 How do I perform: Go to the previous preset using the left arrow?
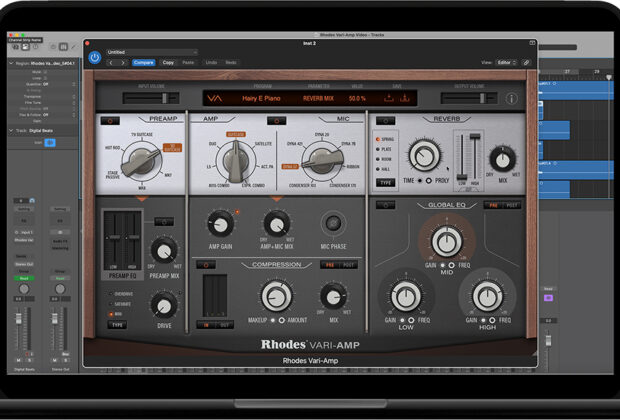coord(110,62)
